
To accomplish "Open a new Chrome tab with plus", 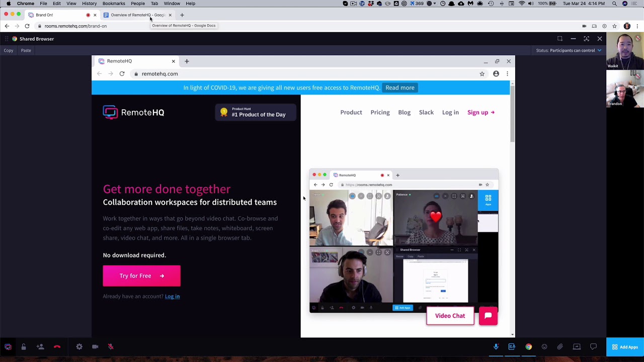I will 182,15.
